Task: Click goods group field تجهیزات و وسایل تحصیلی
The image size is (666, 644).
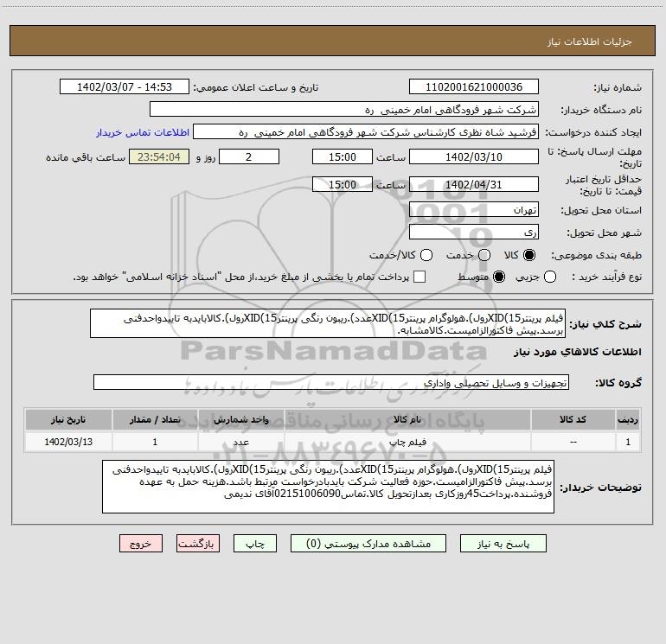Action: click(331, 382)
